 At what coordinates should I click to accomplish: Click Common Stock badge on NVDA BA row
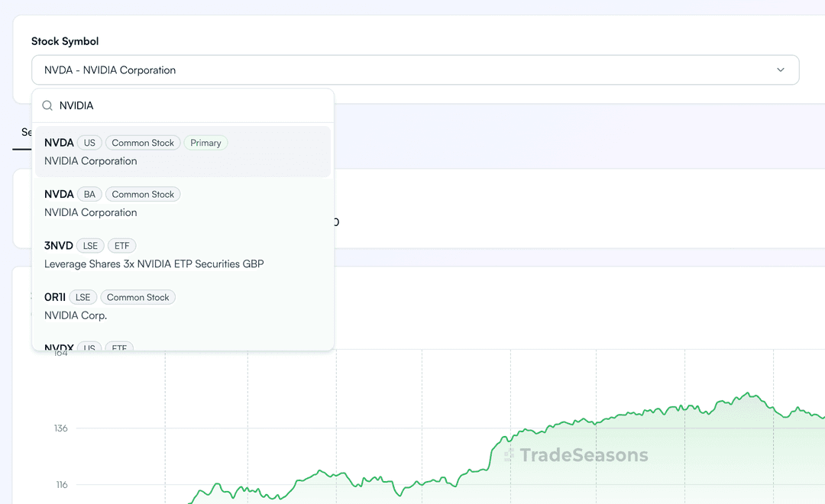[143, 195]
